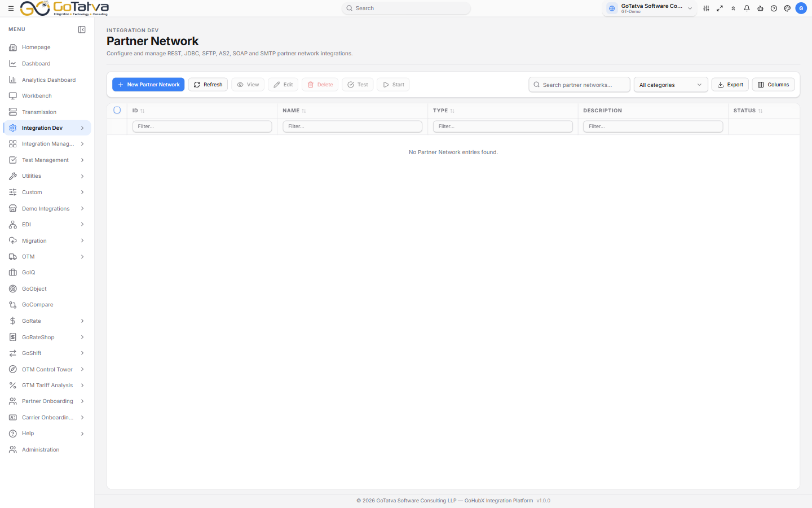Expand the Partner Onboarding chevron
The image size is (812, 508).
click(82, 401)
